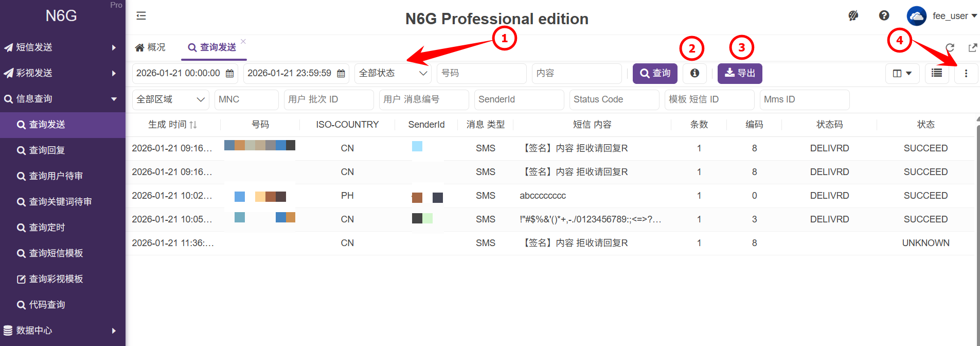Expand the fee_user account menu

954,16
